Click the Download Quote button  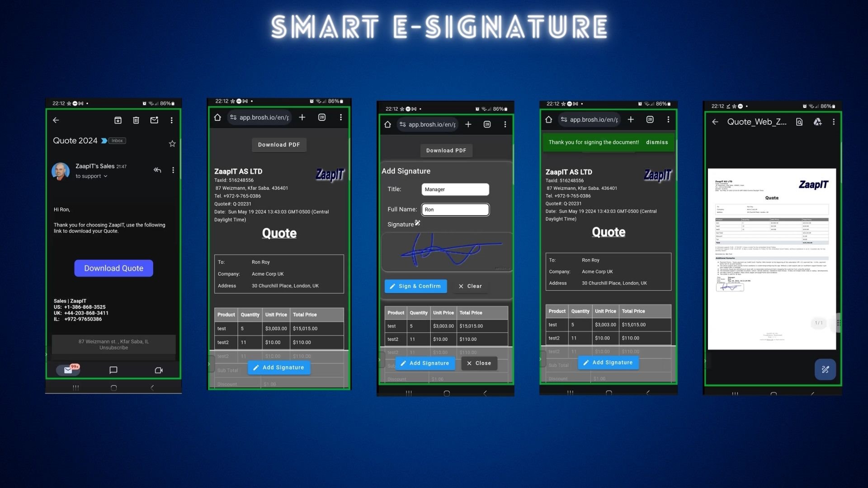(x=113, y=267)
